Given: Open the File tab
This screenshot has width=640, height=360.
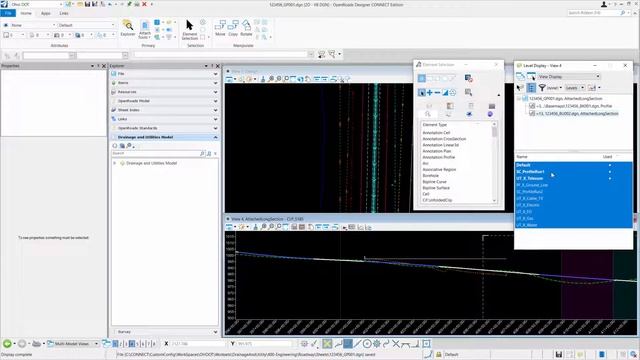Looking at the screenshot, I should point(8,13).
